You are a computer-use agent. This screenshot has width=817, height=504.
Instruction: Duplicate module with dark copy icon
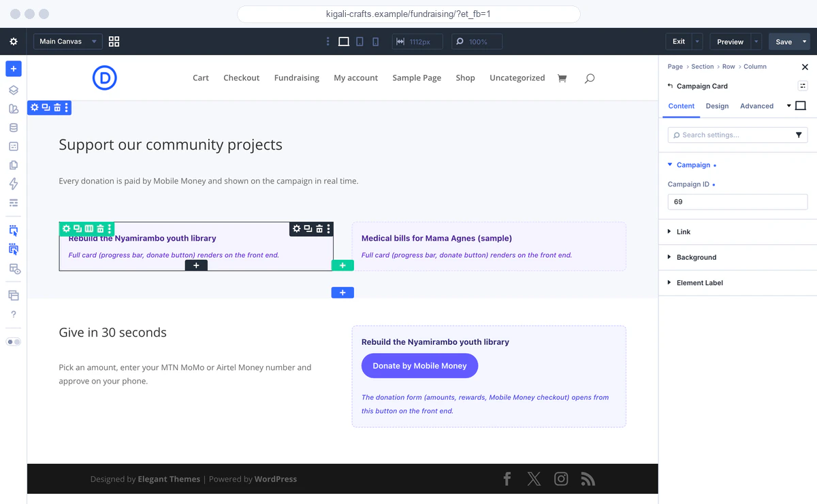click(308, 229)
